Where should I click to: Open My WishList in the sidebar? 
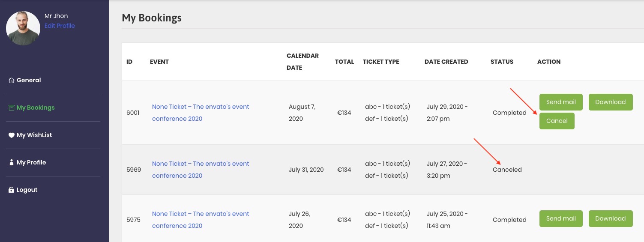(34, 135)
